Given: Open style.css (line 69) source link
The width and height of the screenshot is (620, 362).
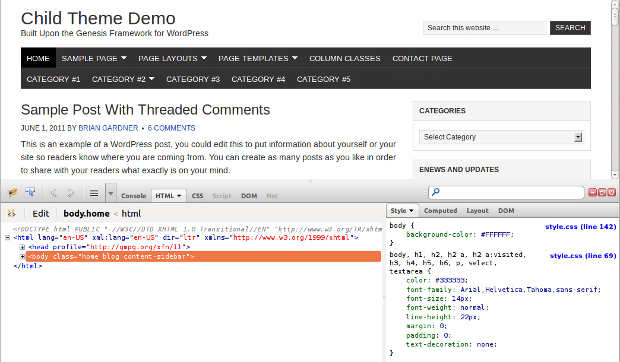Looking at the screenshot, I should (x=583, y=256).
